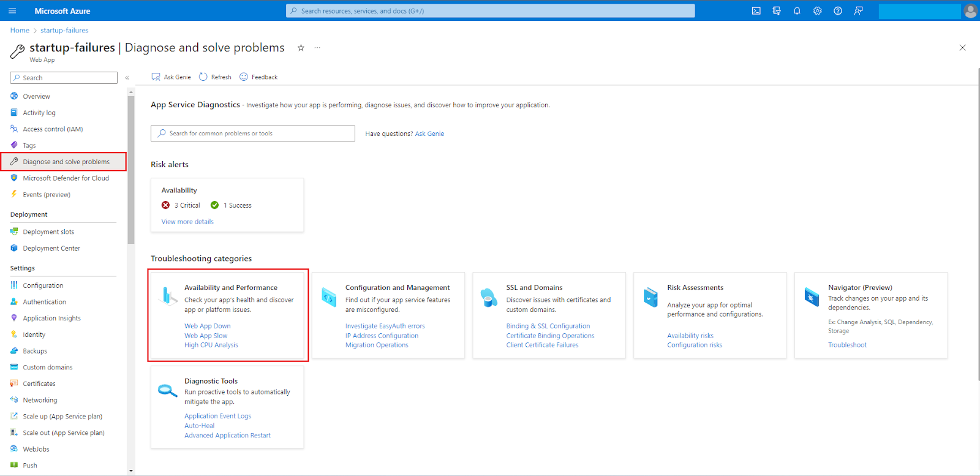
Task: Open Client Certificate Failures link
Action: [x=543, y=345]
